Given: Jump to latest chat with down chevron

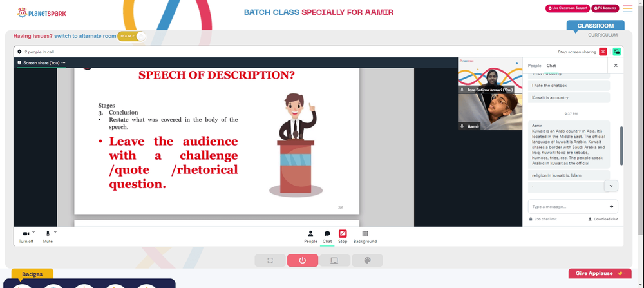Looking at the screenshot, I should click(x=611, y=186).
